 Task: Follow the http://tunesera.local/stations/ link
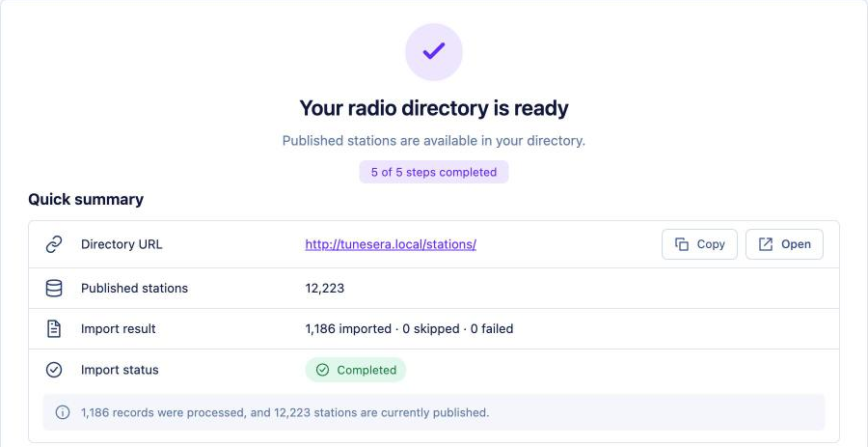(x=391, y=244)
